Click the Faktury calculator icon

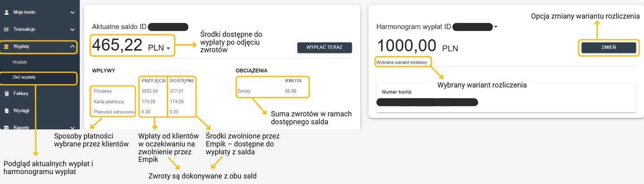[x=6, y=94]
